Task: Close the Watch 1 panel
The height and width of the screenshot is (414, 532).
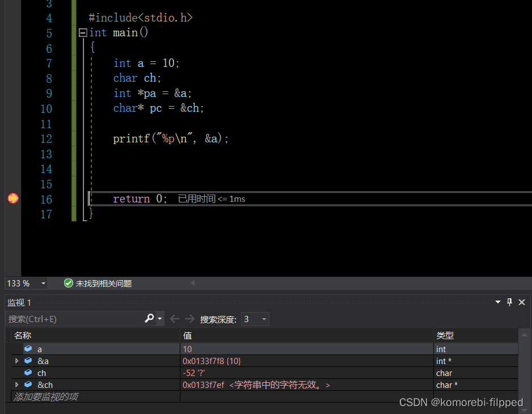Action: (x=522, y=302)
